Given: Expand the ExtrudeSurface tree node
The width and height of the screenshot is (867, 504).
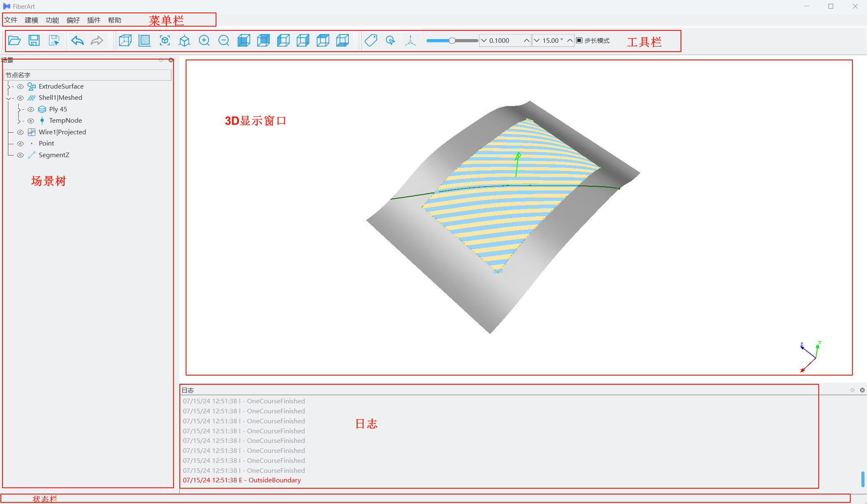Looking at the screenshot, I should tap(8, 86).
